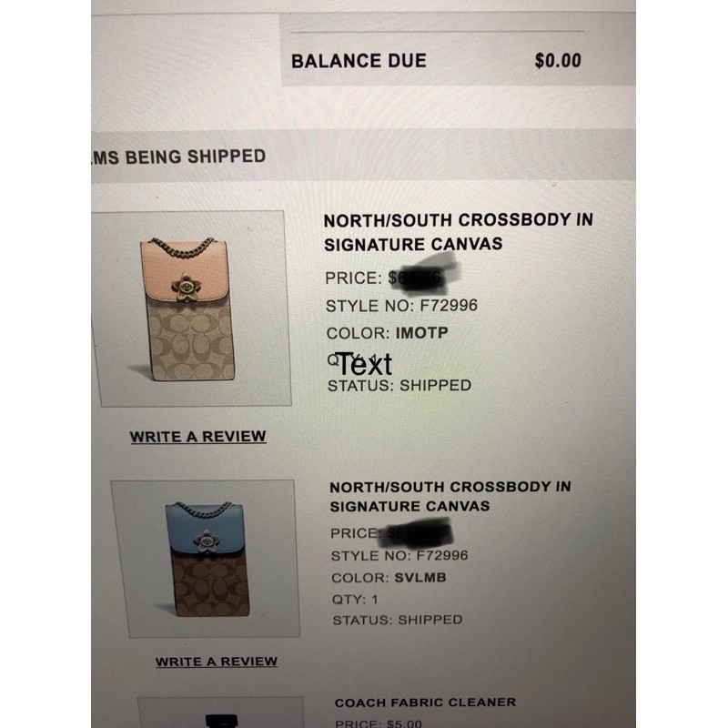
Task: Select the IMOTP color code
Action: pyautogui.click(x=421, y=333)
